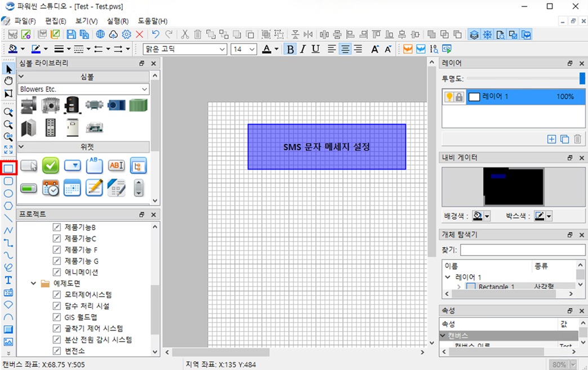Add a new layer with plus icon
Viewport: 588px width, 370px height.
pos(551,139)
